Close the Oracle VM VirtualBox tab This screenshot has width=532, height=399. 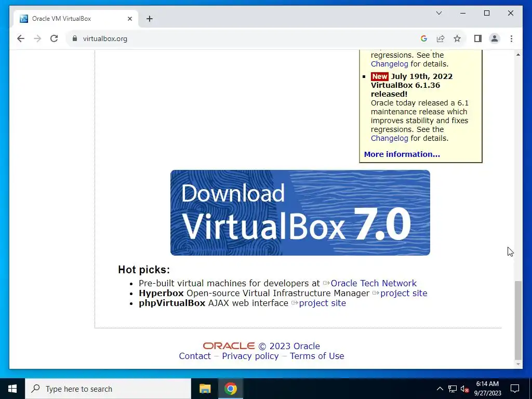[129, 19]
